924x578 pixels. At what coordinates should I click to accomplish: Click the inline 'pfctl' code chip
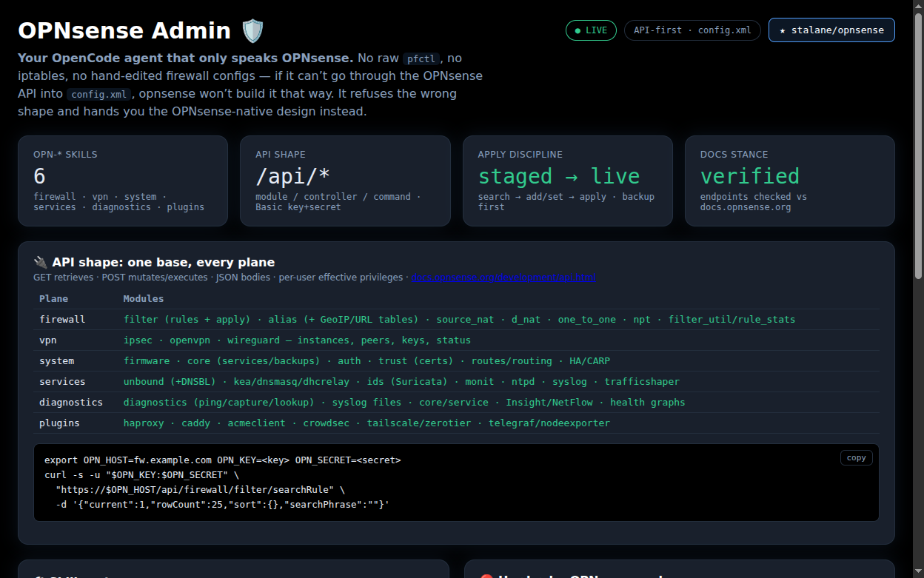(422, 58)
